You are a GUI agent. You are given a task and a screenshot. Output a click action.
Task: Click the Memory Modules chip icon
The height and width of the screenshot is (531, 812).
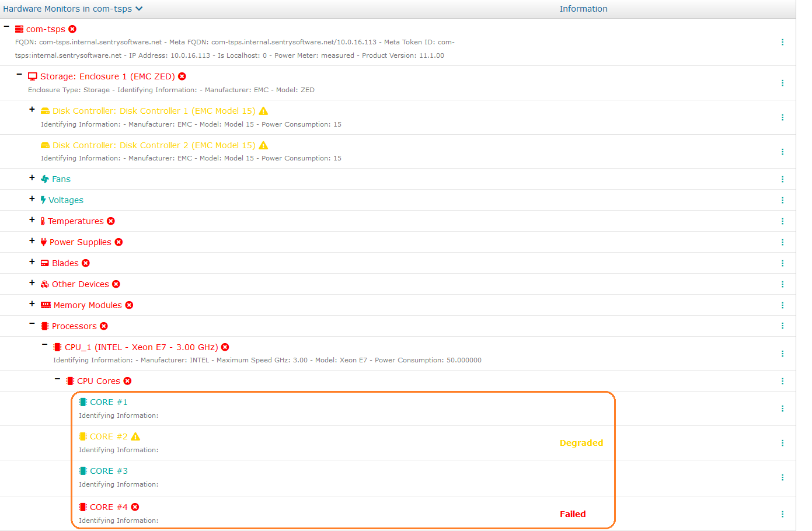pos(46,305)
